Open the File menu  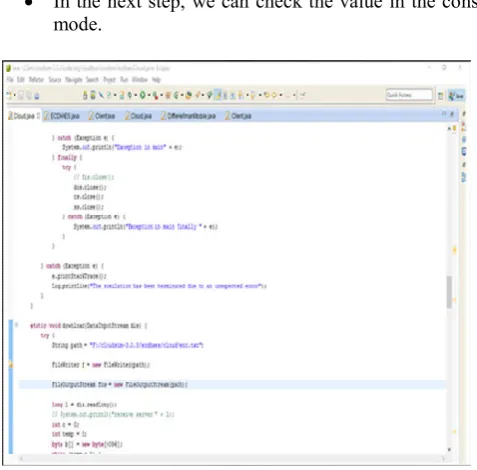[10, 80]
